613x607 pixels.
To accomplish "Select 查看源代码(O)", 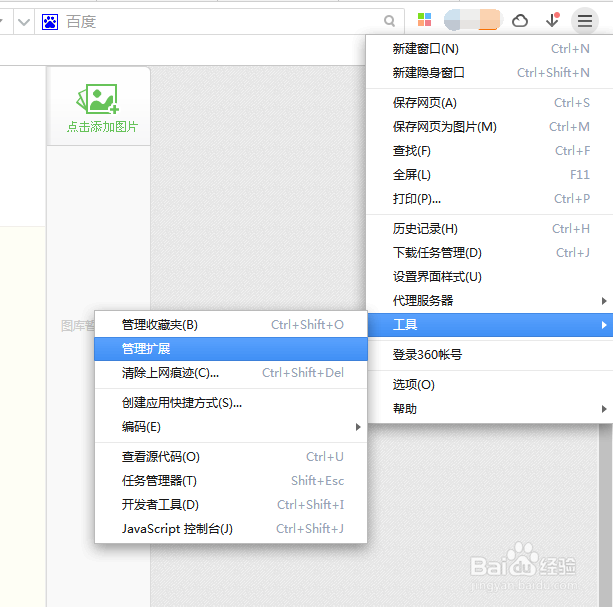I will point(231,457).
